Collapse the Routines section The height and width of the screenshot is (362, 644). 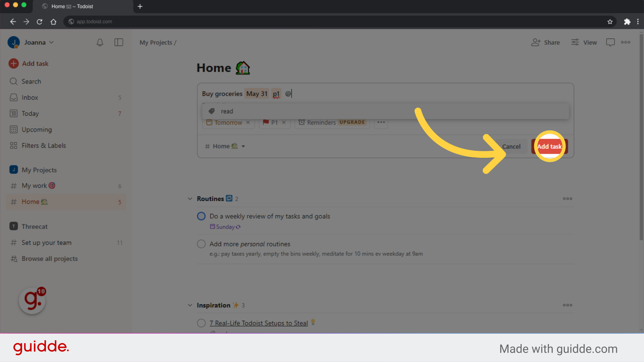190,198
